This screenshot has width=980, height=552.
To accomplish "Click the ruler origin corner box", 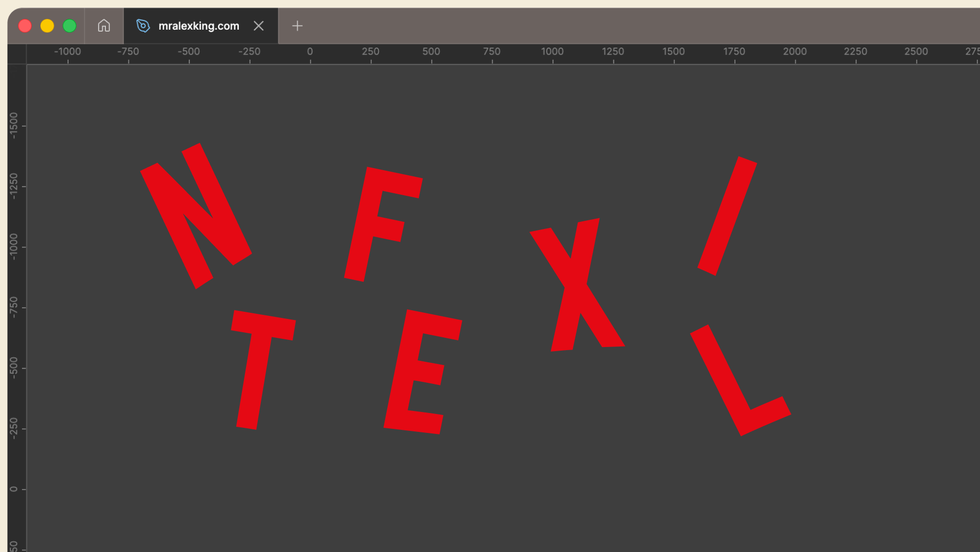I will [17, 54].
